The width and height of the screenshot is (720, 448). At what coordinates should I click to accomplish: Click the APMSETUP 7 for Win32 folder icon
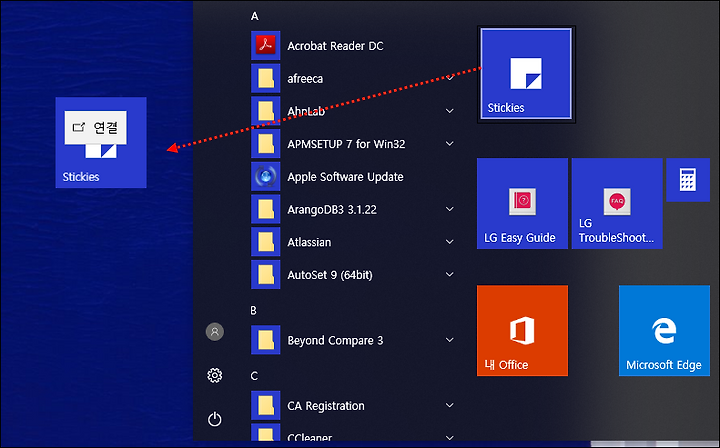[265, 144]
